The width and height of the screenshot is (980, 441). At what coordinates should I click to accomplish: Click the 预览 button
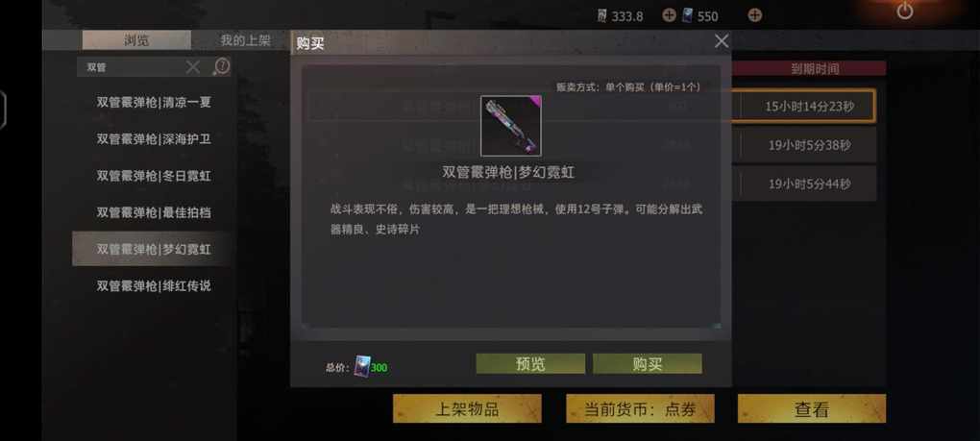(530, 364)
